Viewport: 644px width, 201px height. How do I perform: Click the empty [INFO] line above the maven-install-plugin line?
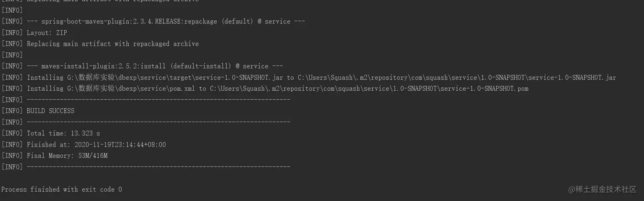(x=12, y=55)
